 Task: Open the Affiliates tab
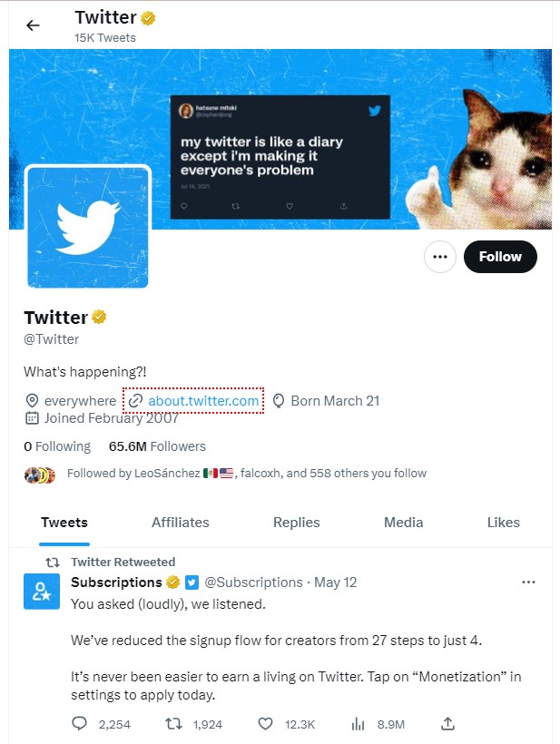tap(180, 523)
